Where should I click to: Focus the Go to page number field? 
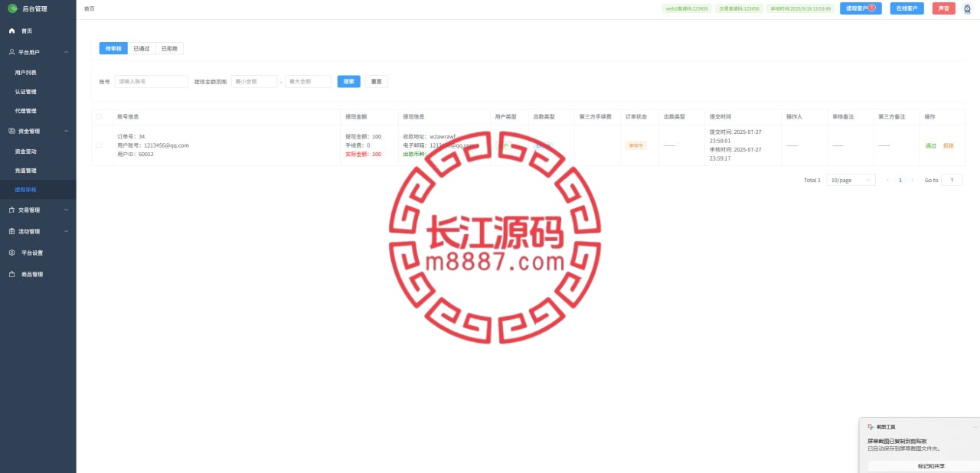952,180
